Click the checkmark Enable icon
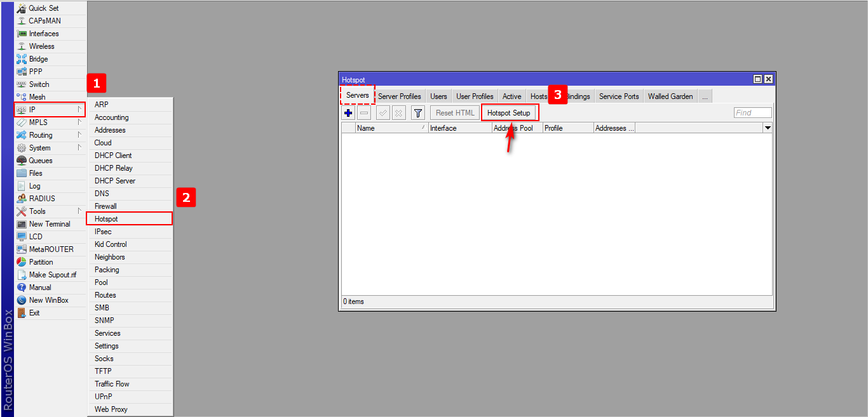 point(383,113)
